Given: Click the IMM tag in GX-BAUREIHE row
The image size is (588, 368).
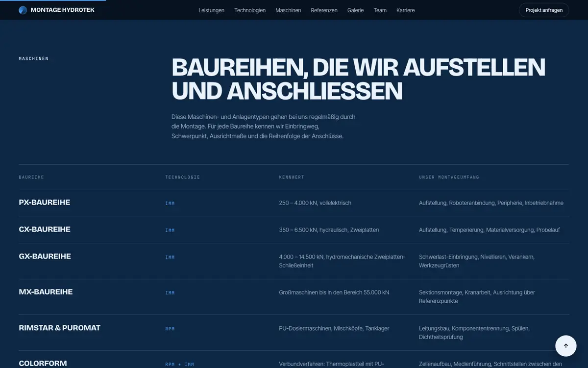Looking at the screenshot, I should [170, 257].
